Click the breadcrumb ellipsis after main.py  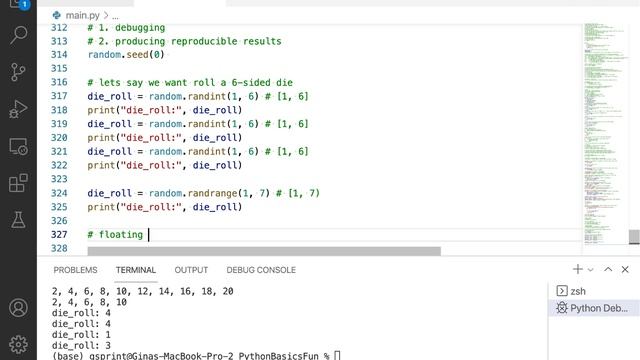(116, 16)
